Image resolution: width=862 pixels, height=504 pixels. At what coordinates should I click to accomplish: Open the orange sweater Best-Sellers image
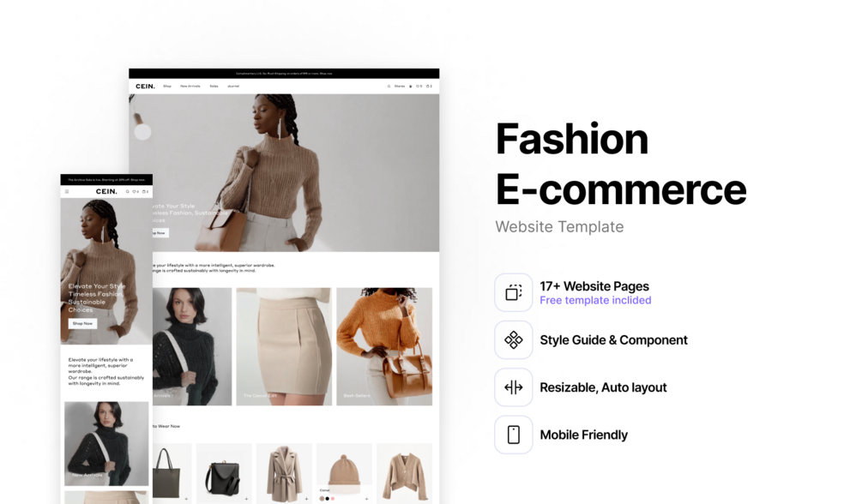click(384, 346)
